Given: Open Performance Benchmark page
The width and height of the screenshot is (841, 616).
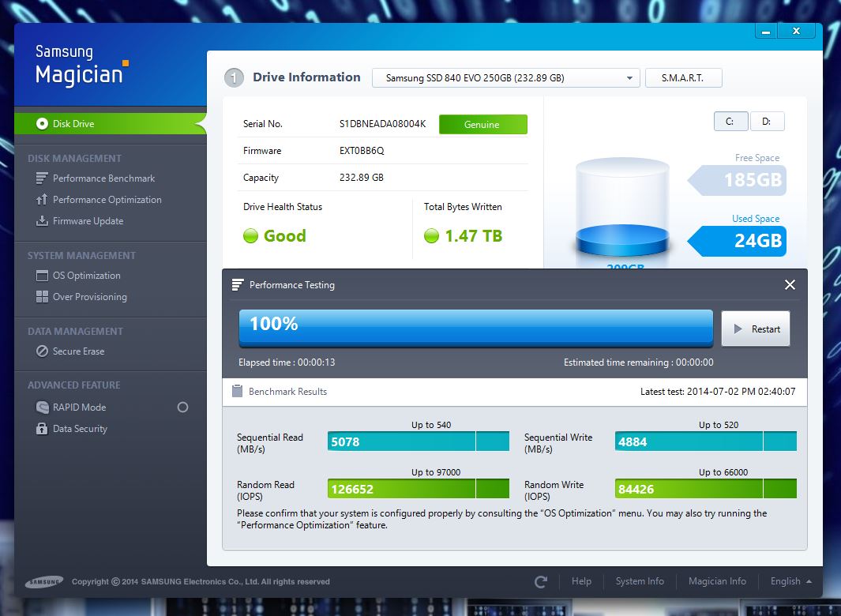Looking at the screenshot, I should tap(103, 178).
